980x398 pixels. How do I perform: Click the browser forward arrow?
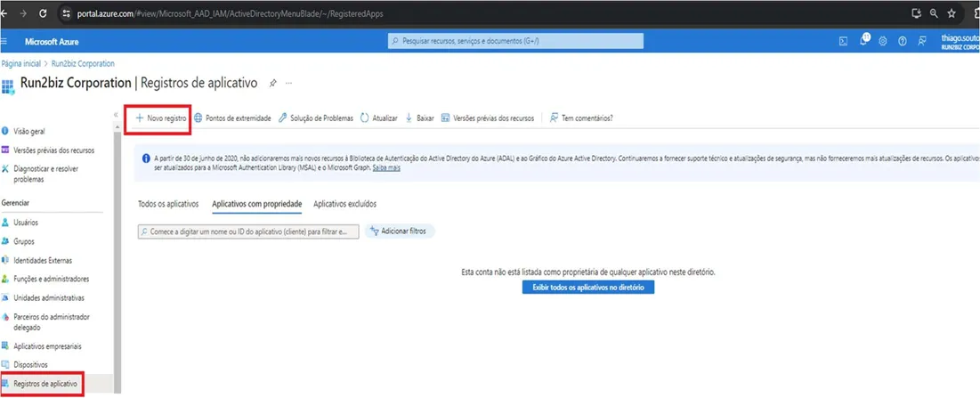click(23, 13)
